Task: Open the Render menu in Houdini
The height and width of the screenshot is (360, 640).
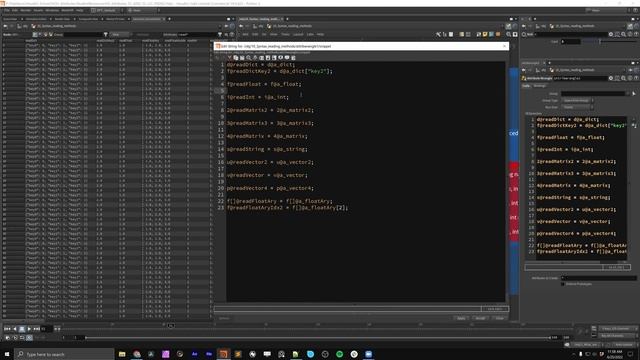Action: coord(26,10)
